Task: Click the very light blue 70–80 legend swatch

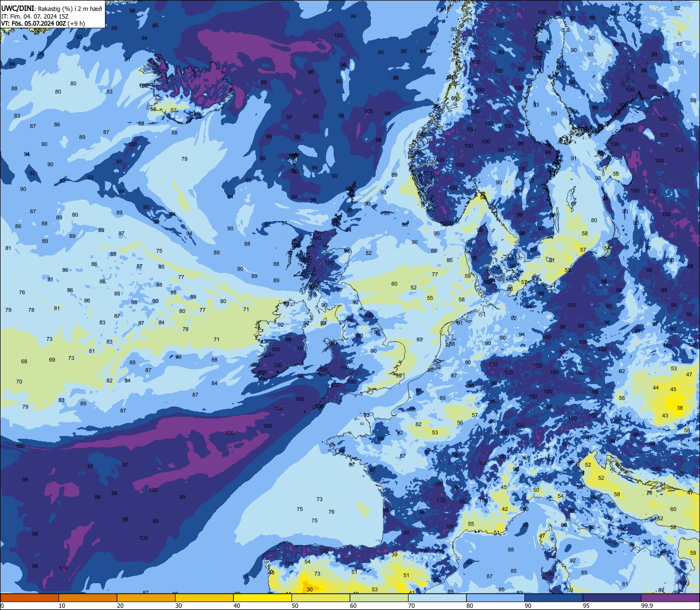Action: click(x=437, y=597)
